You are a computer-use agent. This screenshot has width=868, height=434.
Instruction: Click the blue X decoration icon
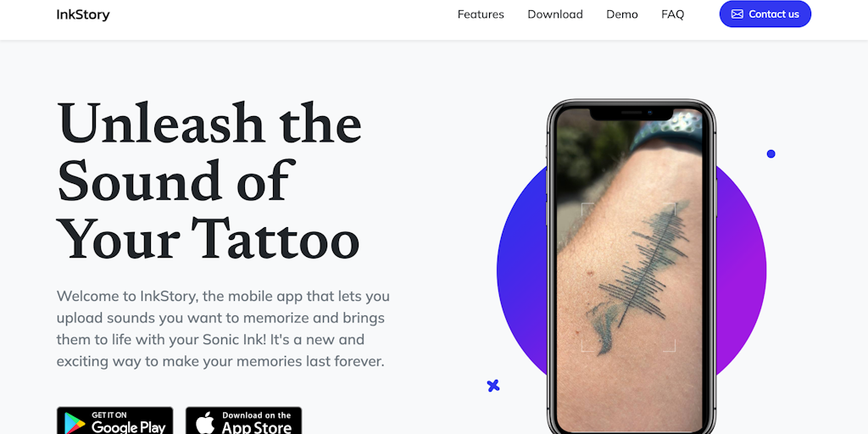[493, 386]
